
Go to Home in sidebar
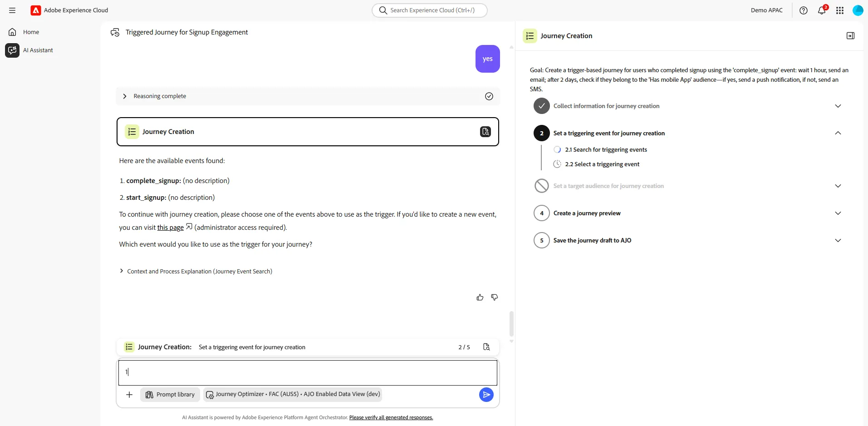31,32
